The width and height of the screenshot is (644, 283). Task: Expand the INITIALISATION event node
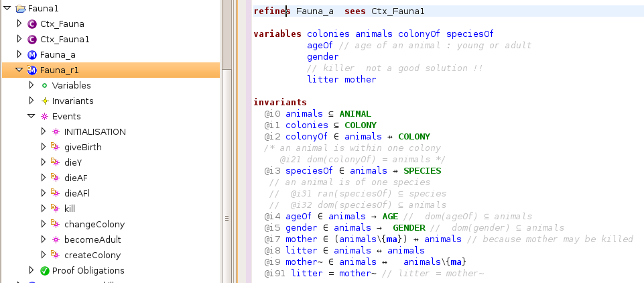[44, 132]
